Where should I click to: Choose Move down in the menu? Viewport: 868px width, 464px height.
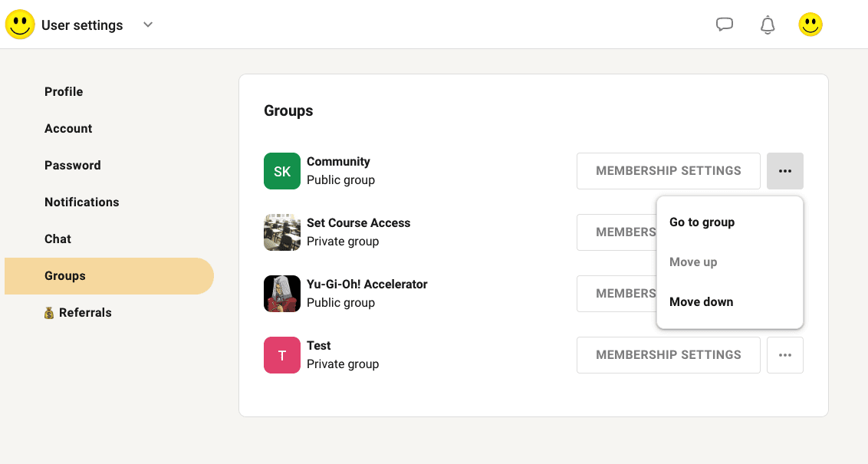[x=701, y=302]
